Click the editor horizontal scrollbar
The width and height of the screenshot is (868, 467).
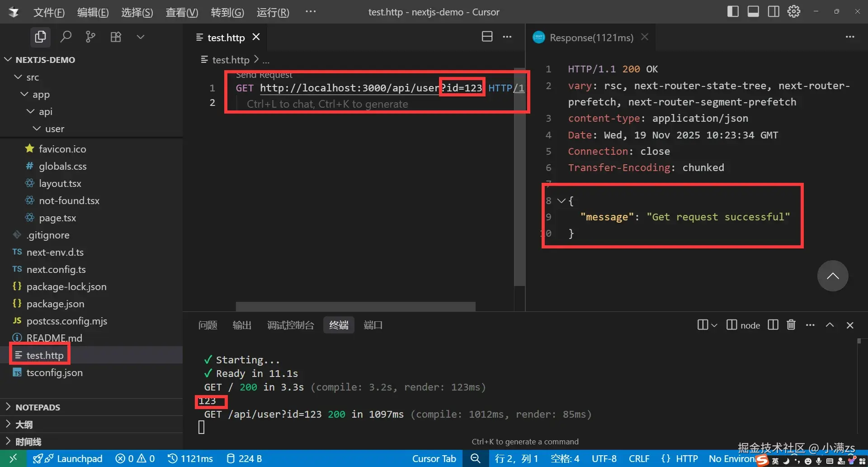point(355,306)
